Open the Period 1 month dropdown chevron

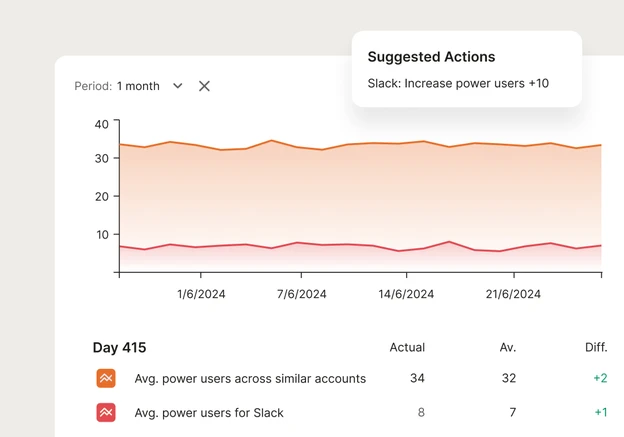point(178,86)
